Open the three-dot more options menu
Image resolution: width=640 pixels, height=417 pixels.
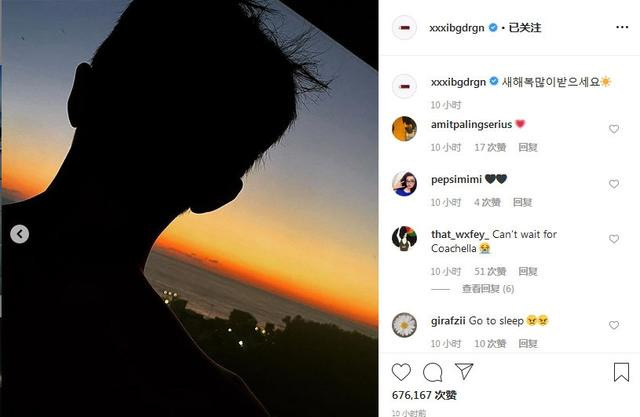pos(622,27)
